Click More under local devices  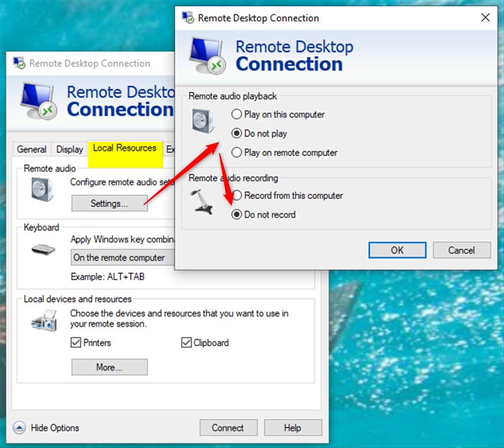109,367
